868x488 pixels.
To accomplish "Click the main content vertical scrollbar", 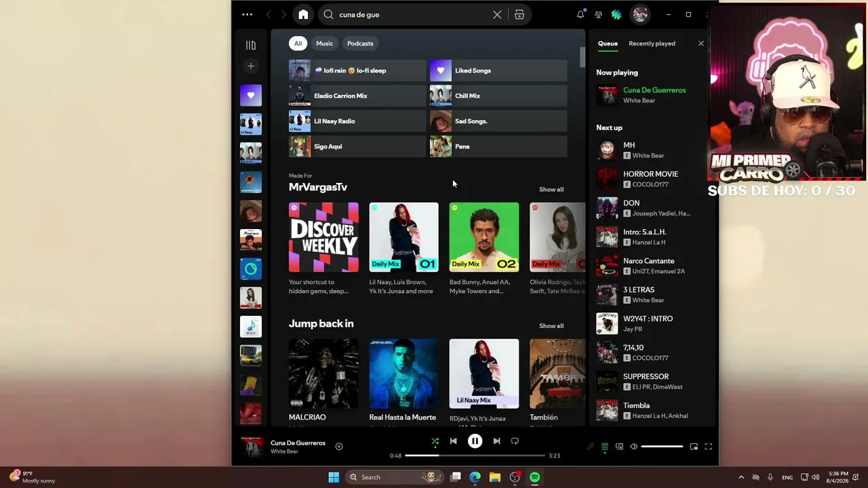I will [582, 58].
